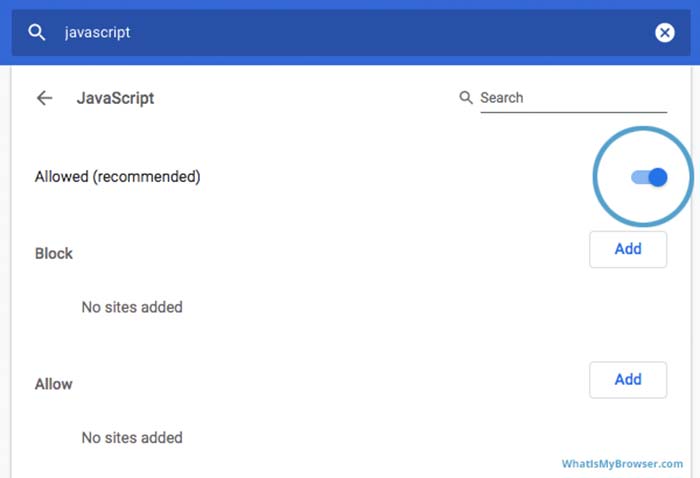Screen dimensions: 700x478
Task: Focus the Search field in the JavaScript page
Action: click(573, 98)
